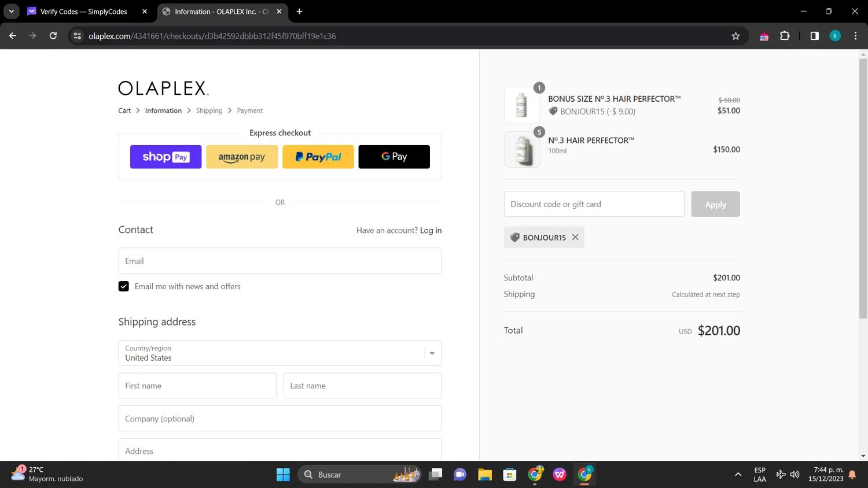Open Chrome three-dot menu

tap(855, 36)
